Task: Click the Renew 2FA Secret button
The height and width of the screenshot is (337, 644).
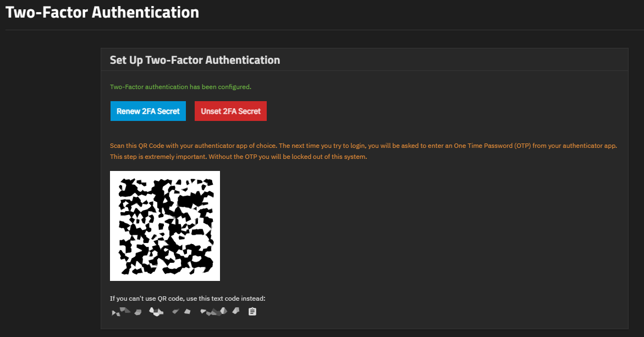Action: [148, 111]
